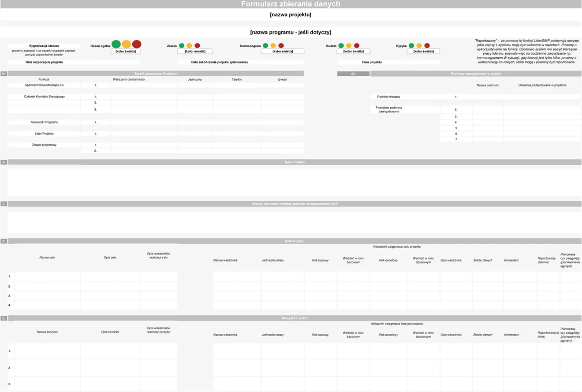The image size is (582, 392).
Task: Choose the yellow light next to Budżet
Action: [x=349, y=45]
